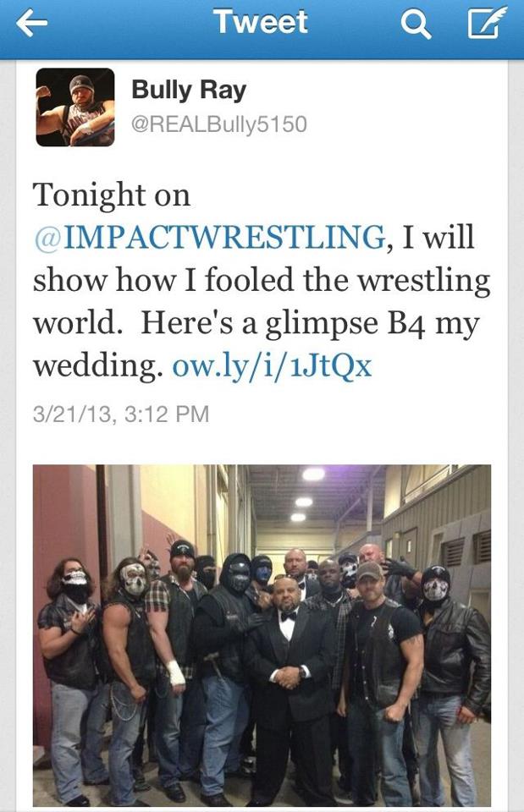Follow the ow.ly/i/1JtQx link

(272, 366)
